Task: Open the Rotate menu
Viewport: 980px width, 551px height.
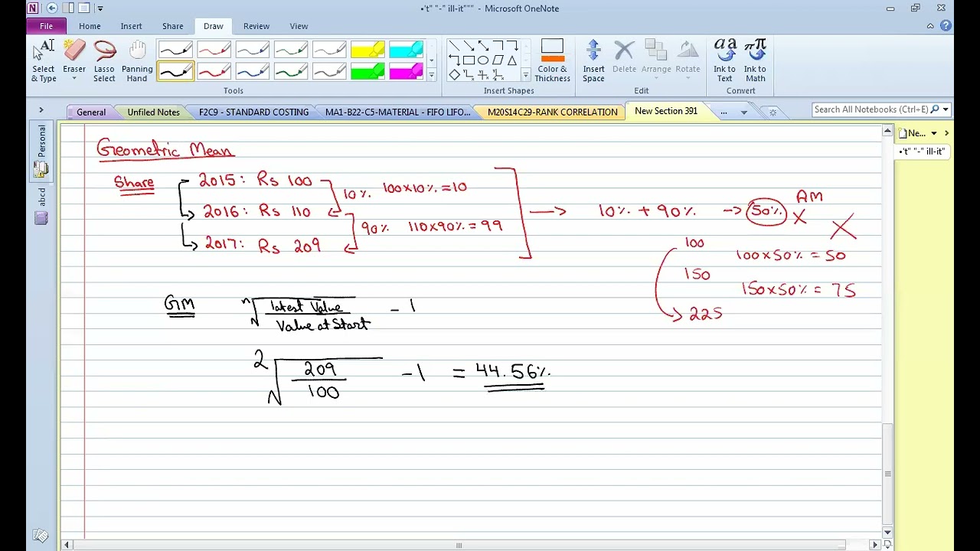Action: tap(688, 61)
